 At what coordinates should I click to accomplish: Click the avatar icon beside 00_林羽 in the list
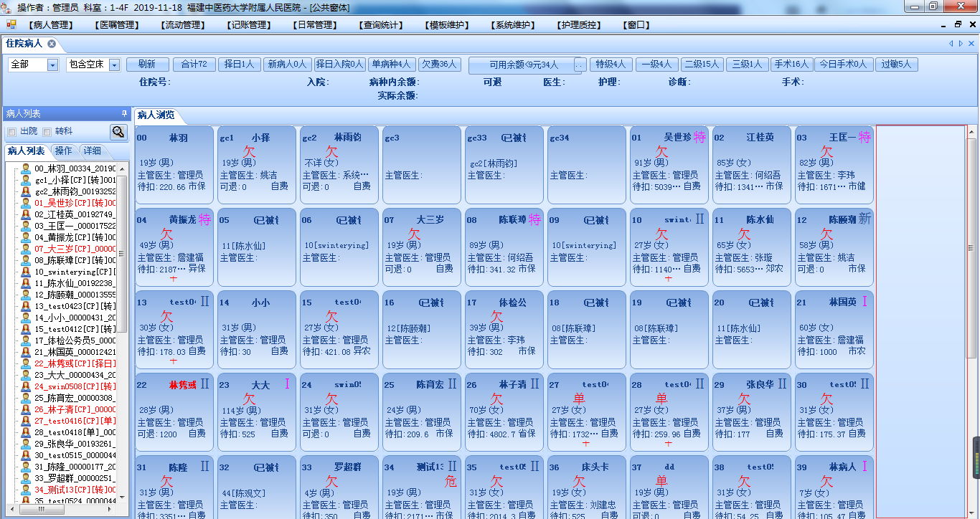(26, 168)
